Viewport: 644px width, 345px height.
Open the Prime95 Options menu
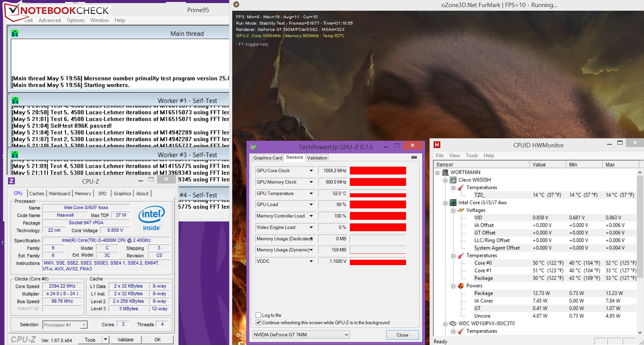[76, 20]
